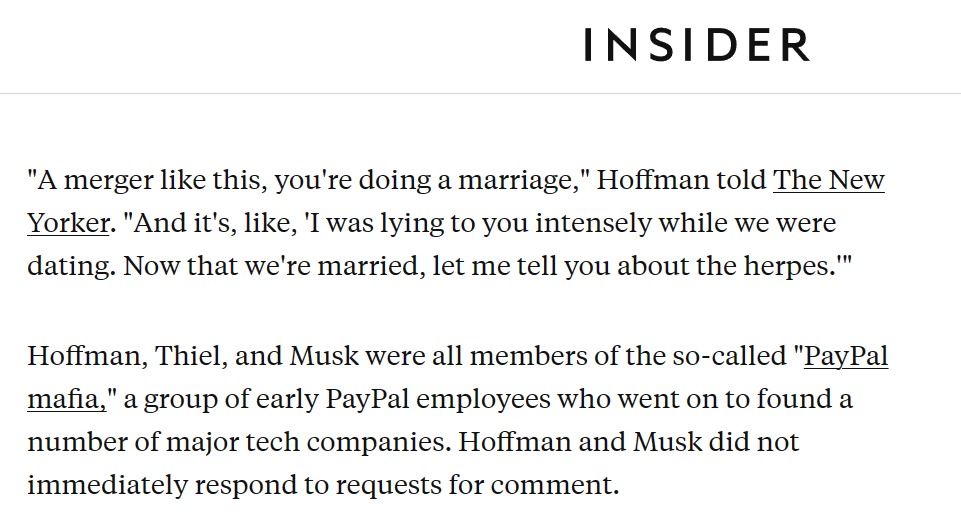
Task: Click the horizontal divider line below the header
Action: [480, 93]
